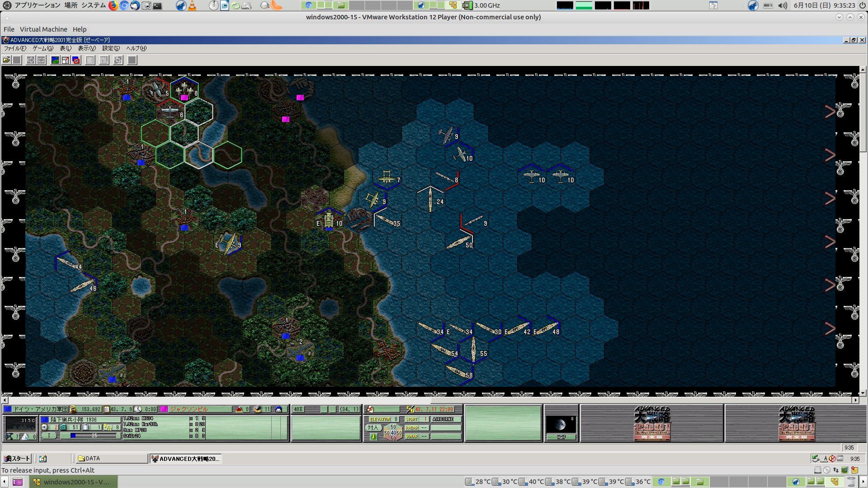Open the ファイル(F) menu
The image size is (868, 488).
tap(15, 48)
